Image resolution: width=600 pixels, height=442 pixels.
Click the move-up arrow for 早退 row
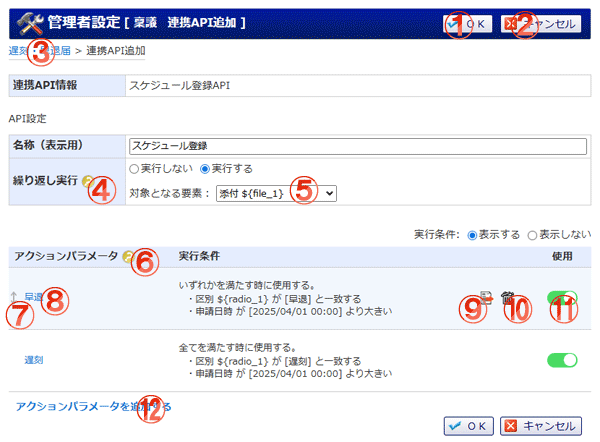pos(14,297)
